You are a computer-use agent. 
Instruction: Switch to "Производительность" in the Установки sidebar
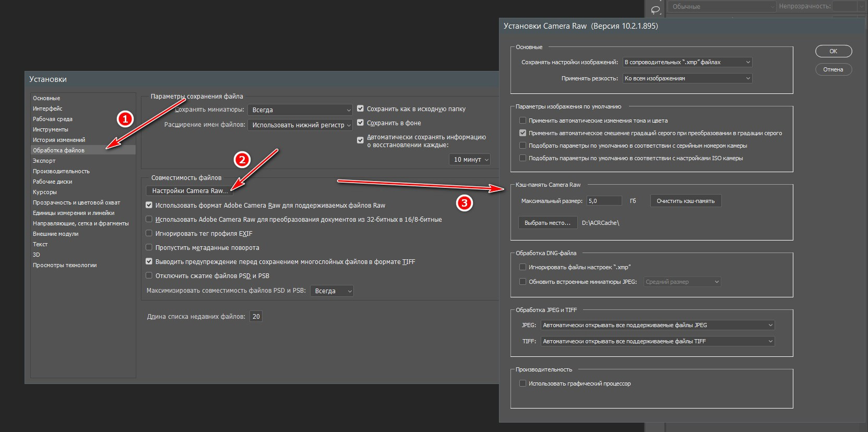coord(61,171)
